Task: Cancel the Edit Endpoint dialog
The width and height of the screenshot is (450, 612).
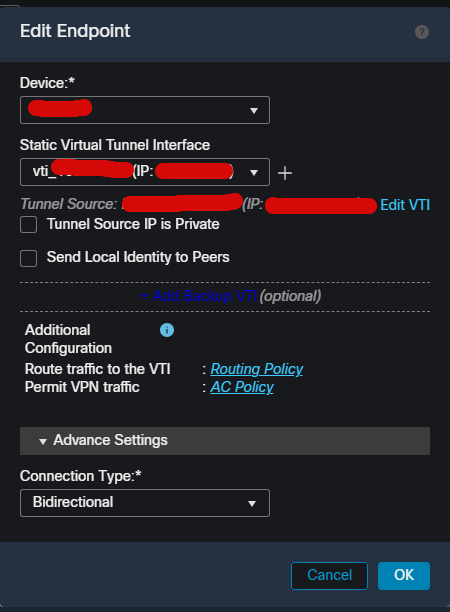Action: point(329,575)
